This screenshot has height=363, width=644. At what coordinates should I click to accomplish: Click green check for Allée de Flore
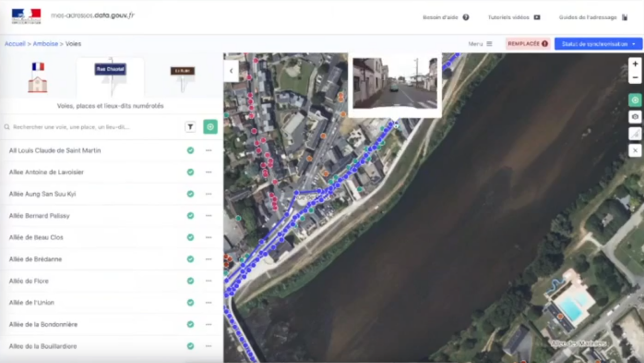click(191, 281)
